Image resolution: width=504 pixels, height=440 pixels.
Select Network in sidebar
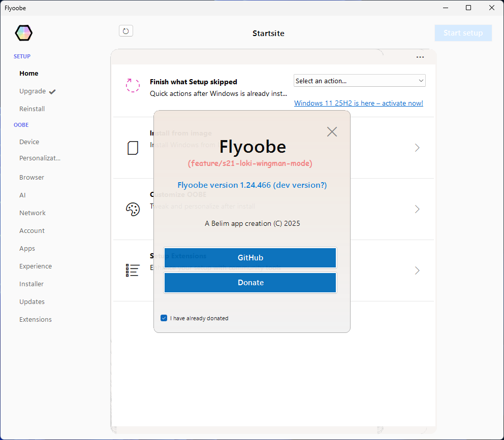pyautogui.click(x=32, y=213)
